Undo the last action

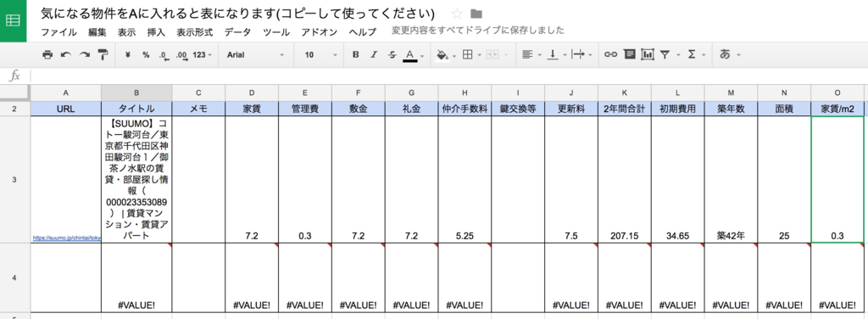pos(66,54)
